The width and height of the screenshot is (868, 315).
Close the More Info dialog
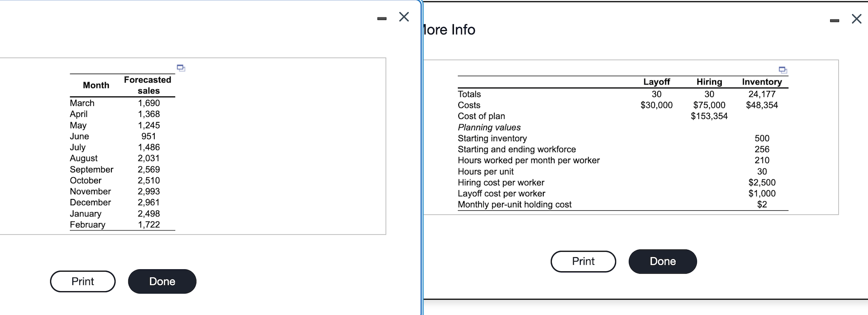click(857, 19)
